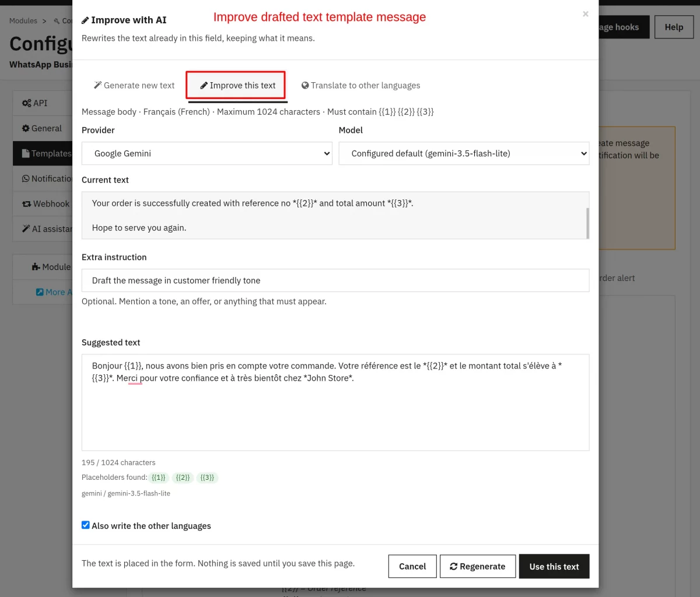This screenshot has width=700, height=597.
Task: Click the {{3}} placeholder badge
Action: (207, 477)
